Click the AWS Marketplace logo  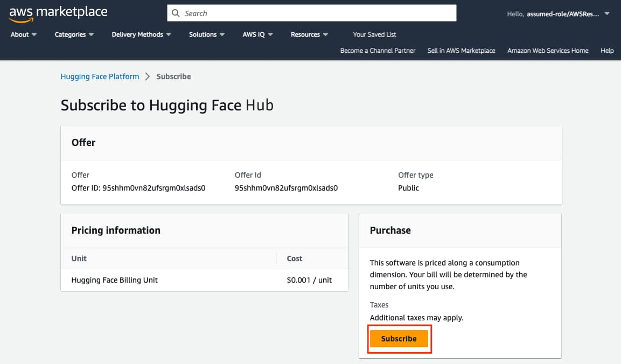(x=58, y=13)
